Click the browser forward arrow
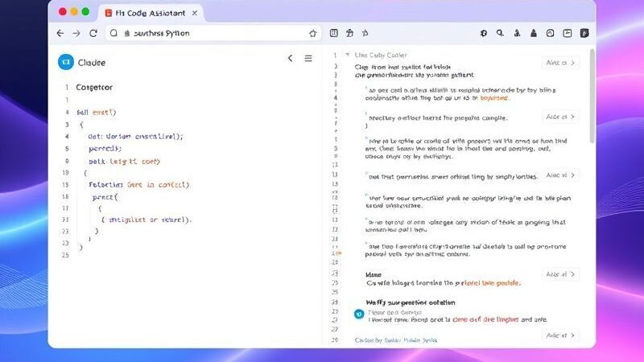 coord(76,33)
